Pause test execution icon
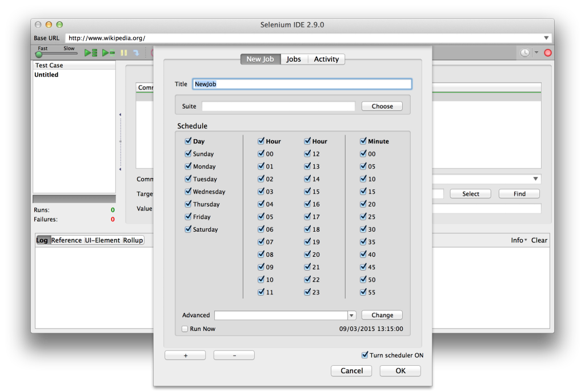585x392 pixels. (124, 53)
